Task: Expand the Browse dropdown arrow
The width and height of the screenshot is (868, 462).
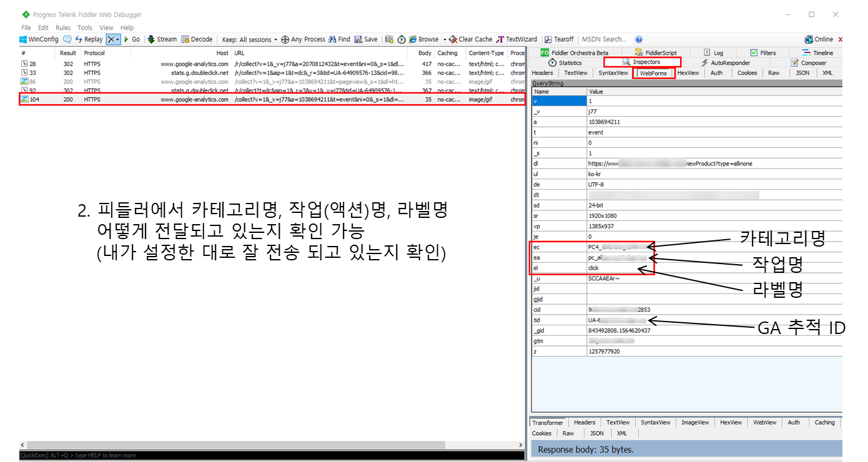Action: click(x=445, y=39)
